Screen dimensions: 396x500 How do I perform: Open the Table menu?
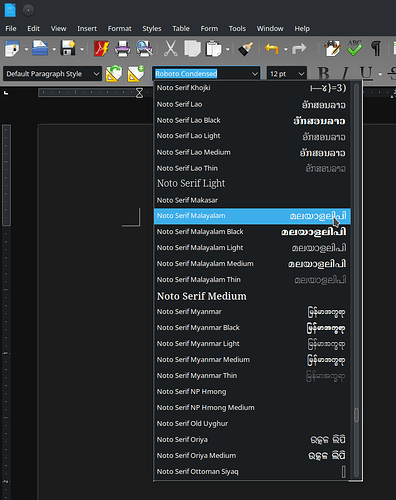181,29
